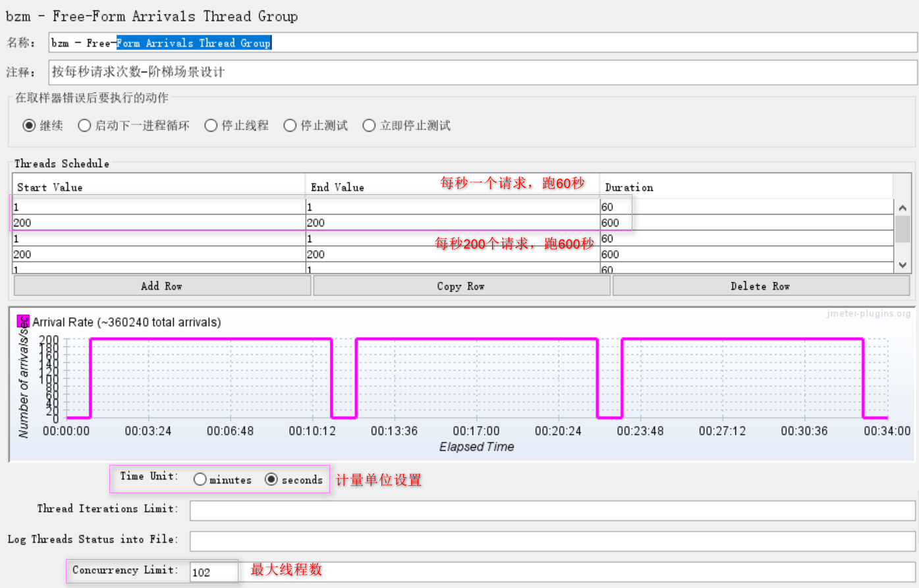Click the schedule table scrollbar down arrow
The width and height of the screenshot is (919, 588).
pyautogui.click(x=903, y=265)
